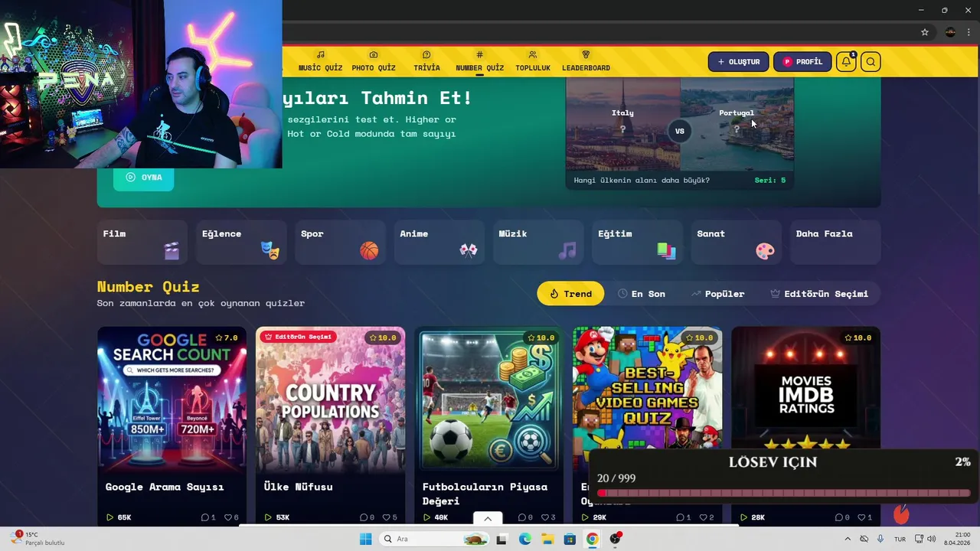Select the Number Quiz tab

pos(479,62)
